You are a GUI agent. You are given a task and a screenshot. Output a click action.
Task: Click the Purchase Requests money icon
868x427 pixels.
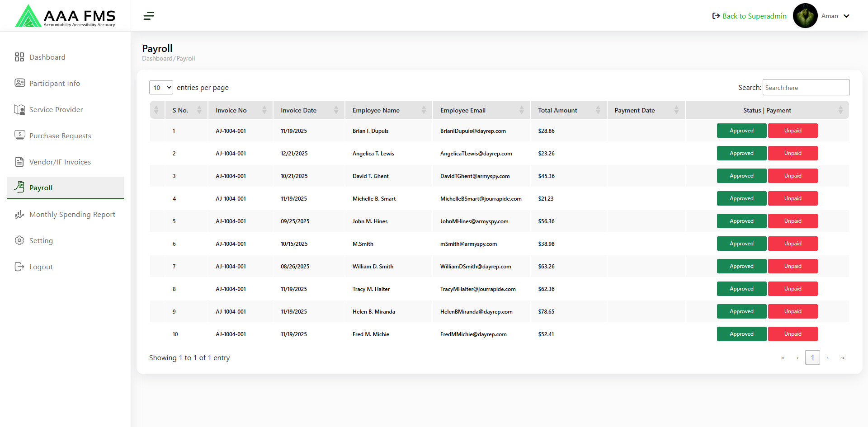pyautogui.click(x=19, y=136)
